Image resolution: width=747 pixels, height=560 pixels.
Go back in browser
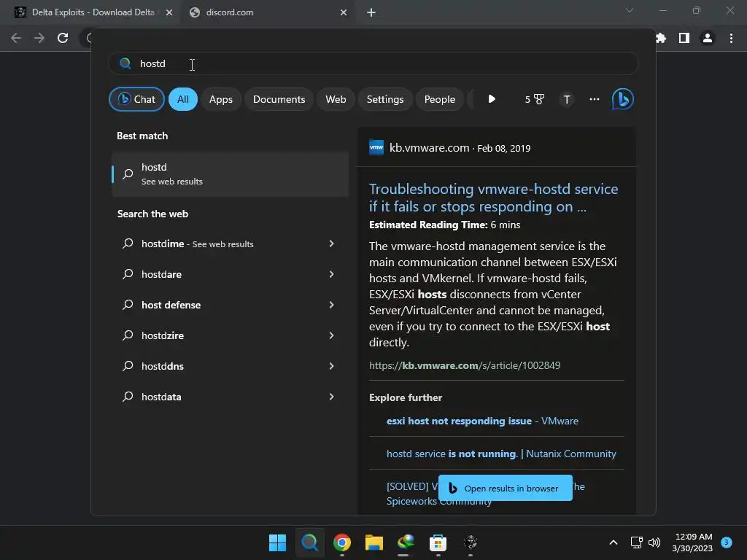click(16, 38)
